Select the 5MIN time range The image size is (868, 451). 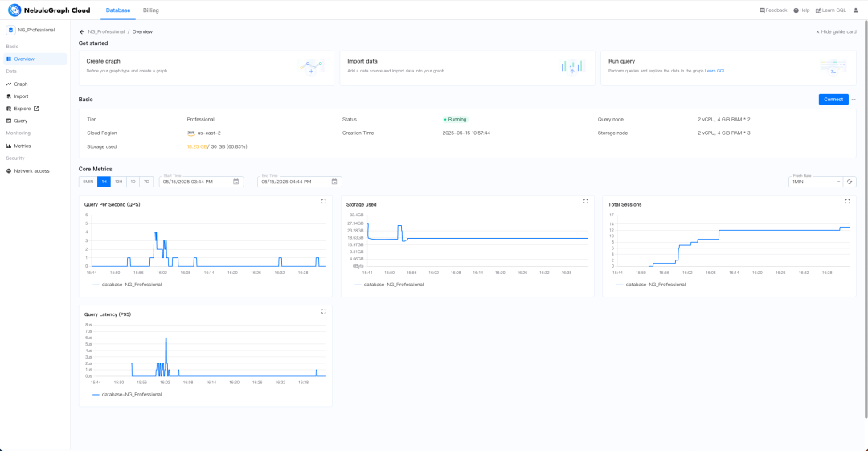coord(88,182)
